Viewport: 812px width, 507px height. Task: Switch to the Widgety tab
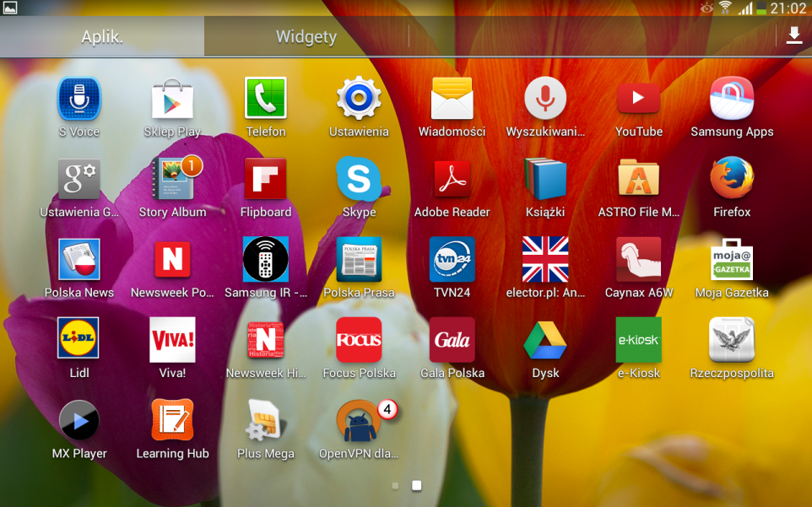pos(306,37)
